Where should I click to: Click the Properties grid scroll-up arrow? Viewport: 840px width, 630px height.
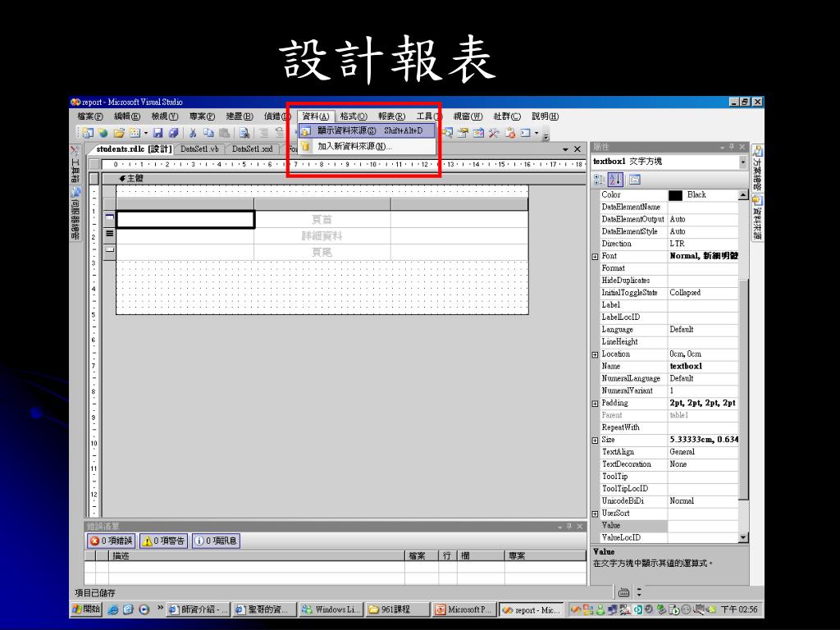click(x=743, y=195)
